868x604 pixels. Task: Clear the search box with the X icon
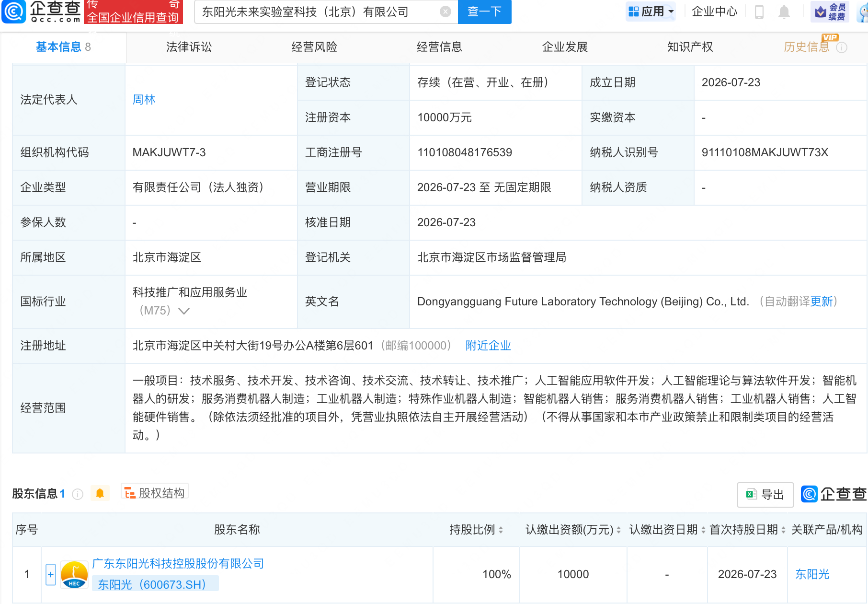(445, 12)
